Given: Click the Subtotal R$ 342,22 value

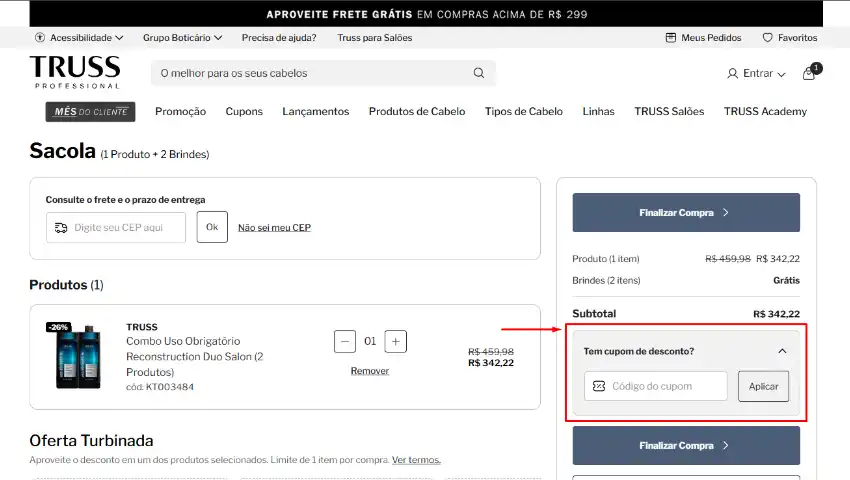Looking at the screenshot, I should coord(776,314).
